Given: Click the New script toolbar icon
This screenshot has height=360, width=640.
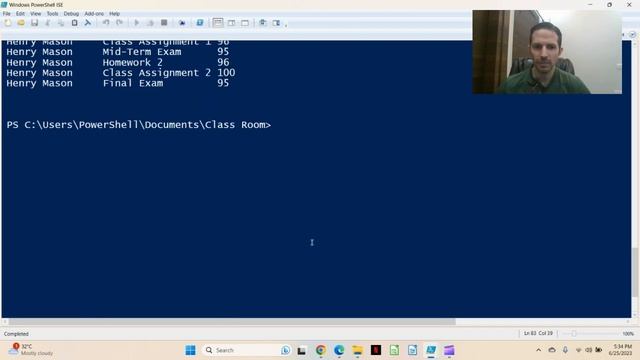Looking at the screenshot, I should coord(8,23).
